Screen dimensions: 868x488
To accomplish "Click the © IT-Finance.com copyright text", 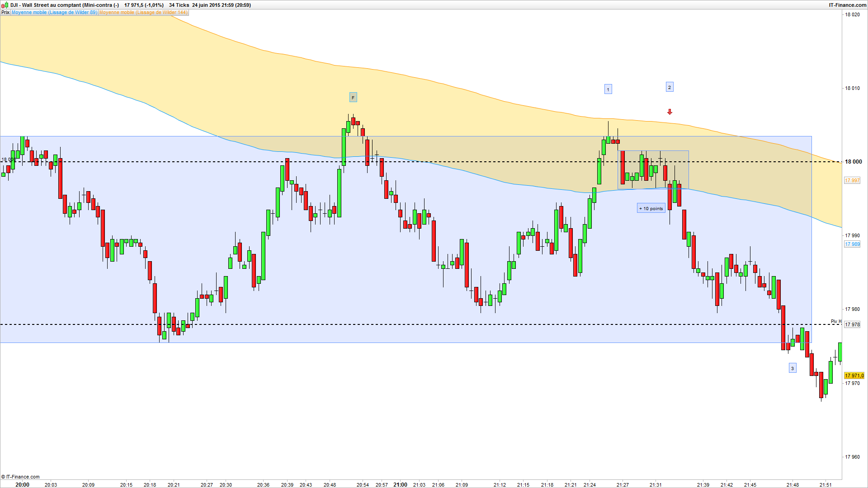I will tap(21, 477).
